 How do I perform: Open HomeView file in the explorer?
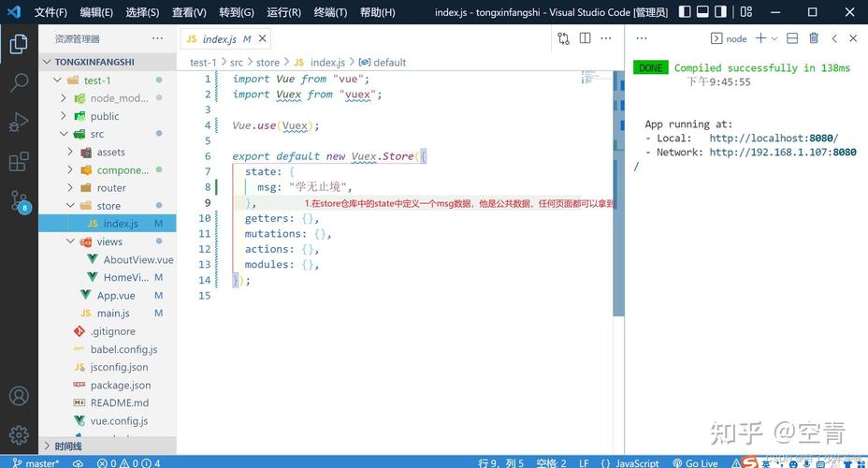pyautogui.click(x=108, y=277)
